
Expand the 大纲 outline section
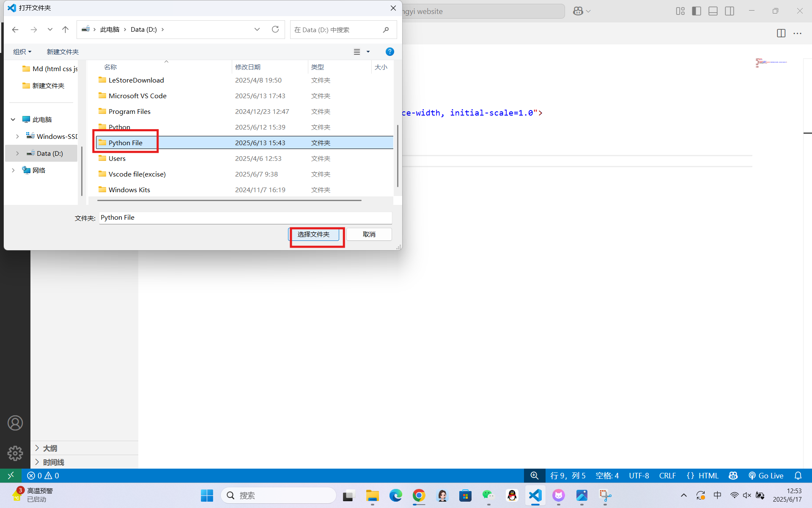tap(85, 448)
